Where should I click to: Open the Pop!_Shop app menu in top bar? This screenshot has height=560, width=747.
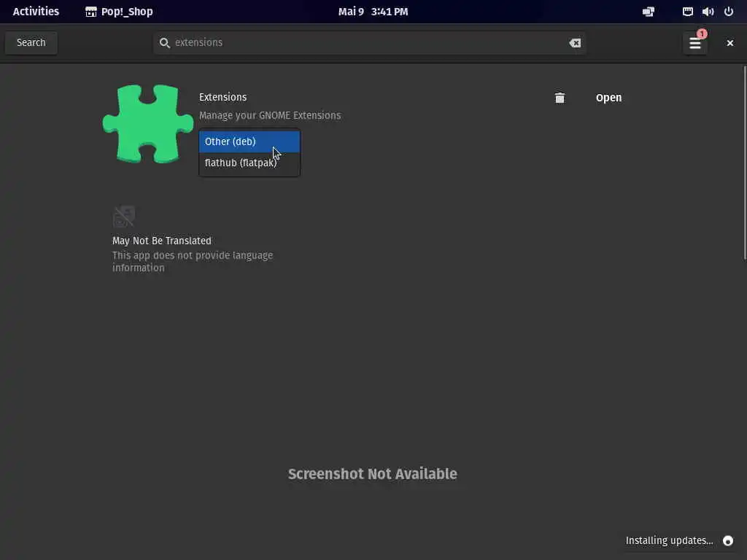coord(119,12)
